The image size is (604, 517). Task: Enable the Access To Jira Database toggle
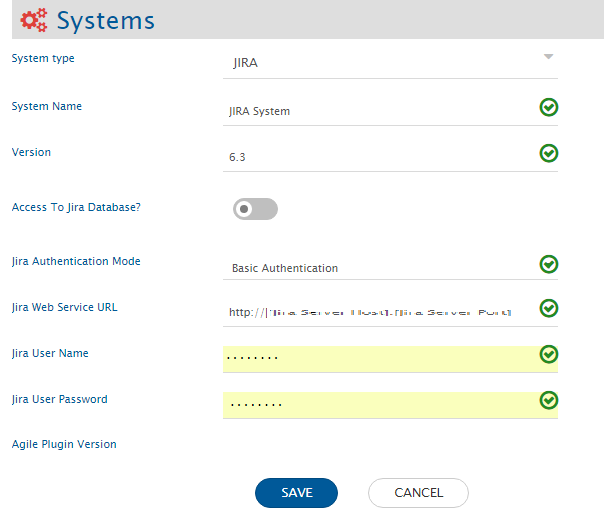[254, 209]
